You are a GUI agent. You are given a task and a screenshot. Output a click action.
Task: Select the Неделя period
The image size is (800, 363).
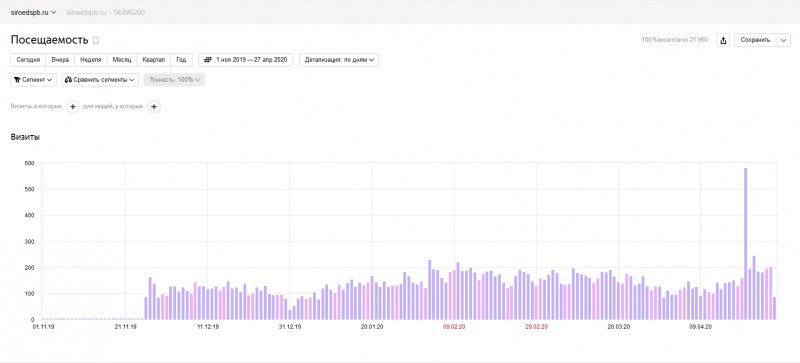tap(91, 60)
